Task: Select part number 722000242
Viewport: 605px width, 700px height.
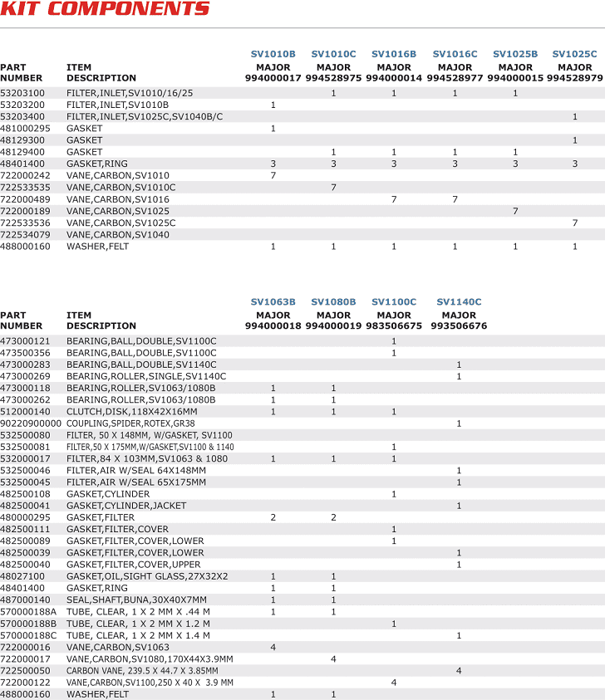Action: tap(25, 176)
